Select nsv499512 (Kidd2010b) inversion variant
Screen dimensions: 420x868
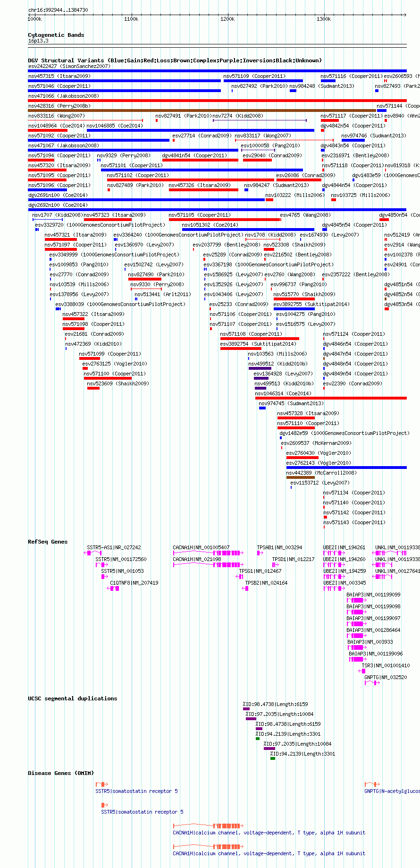pyautogui.click(x=278, y=364)
